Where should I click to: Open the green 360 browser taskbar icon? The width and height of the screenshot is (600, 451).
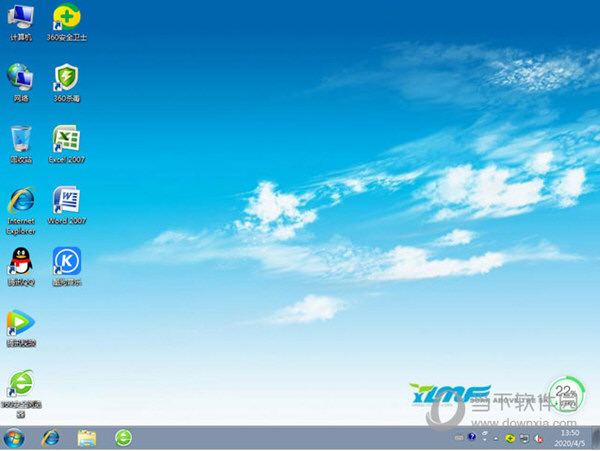[123, 438]
